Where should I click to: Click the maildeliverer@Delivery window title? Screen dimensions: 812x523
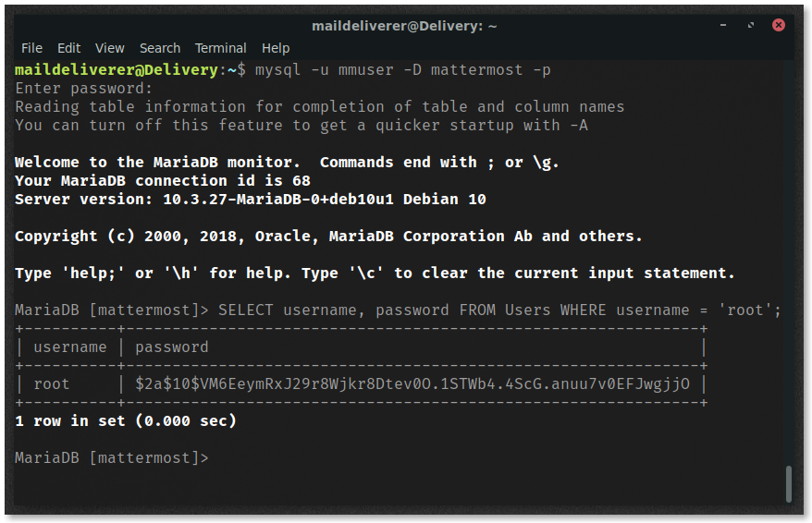point(404,26)
